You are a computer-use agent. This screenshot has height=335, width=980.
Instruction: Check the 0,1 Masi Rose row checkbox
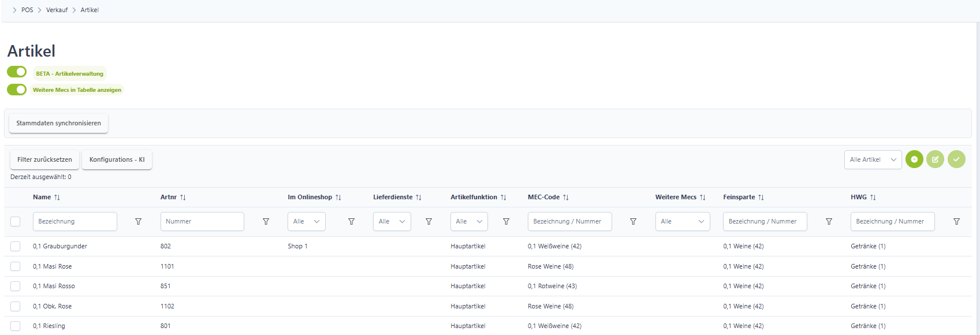pyautogui.click(x=16, y=266)
